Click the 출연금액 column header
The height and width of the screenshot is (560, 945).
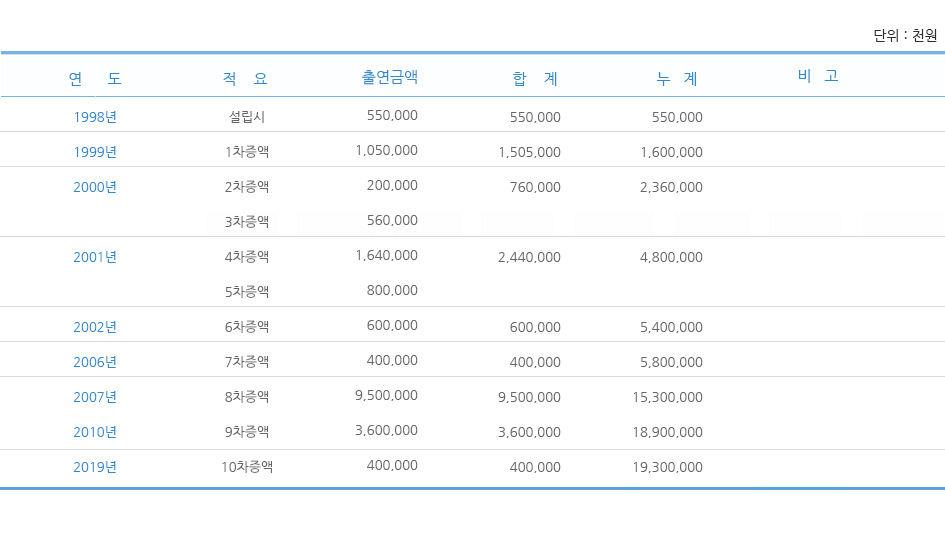click(x=389, y=77)
